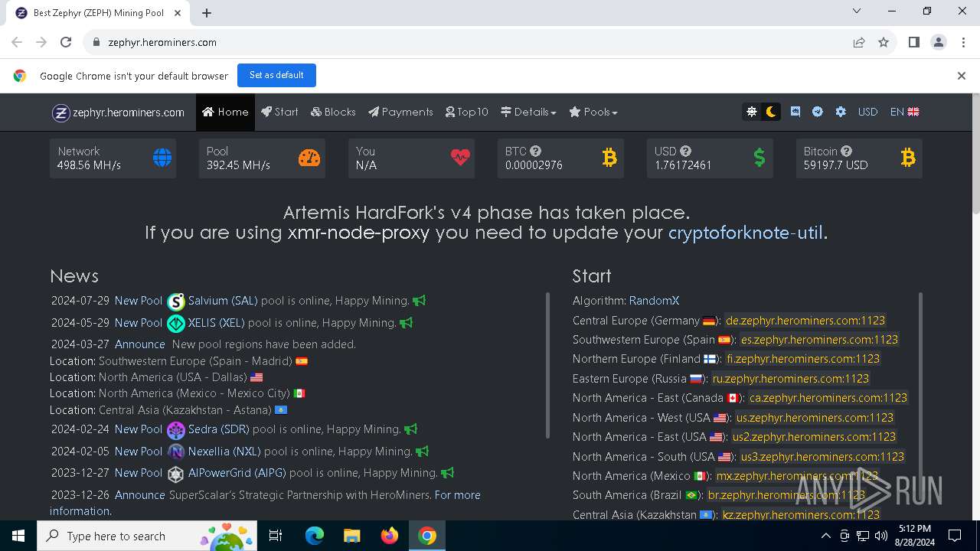Select ca.zephyr.herominers.com:1123 server address
Image resolution: width=980 pixels, height=551 pixels.
point(828,398)
